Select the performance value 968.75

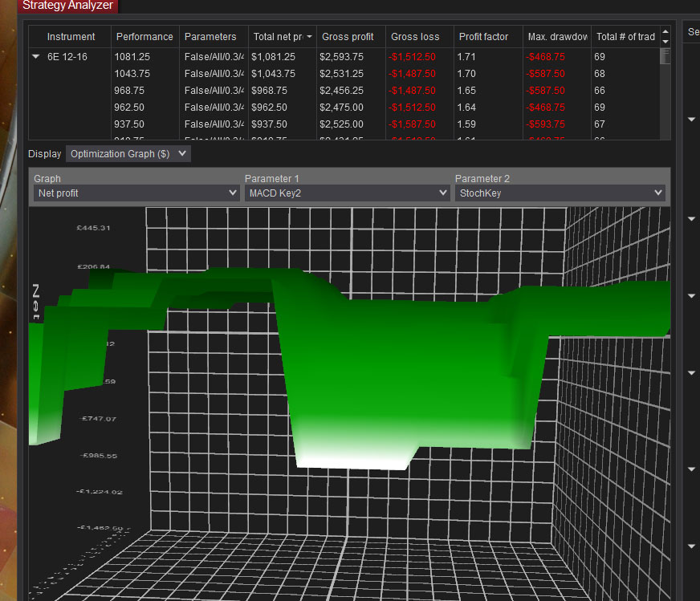(x=129, y=91)
